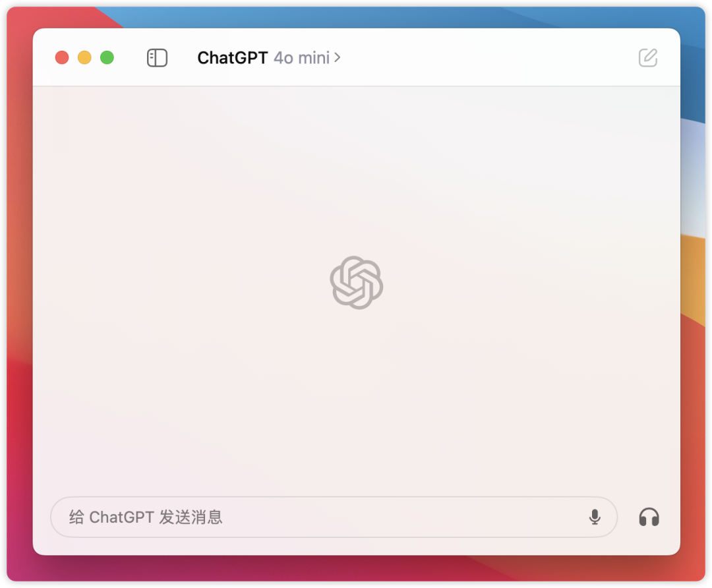Minimize window using the yellow button
This screenshot has width=712, height=588.
(84, 57)
